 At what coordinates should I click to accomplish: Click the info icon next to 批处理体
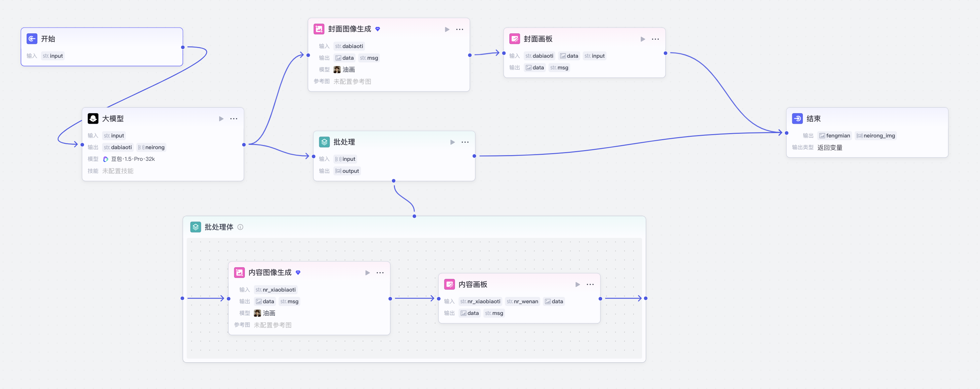(x=240, y=227)
